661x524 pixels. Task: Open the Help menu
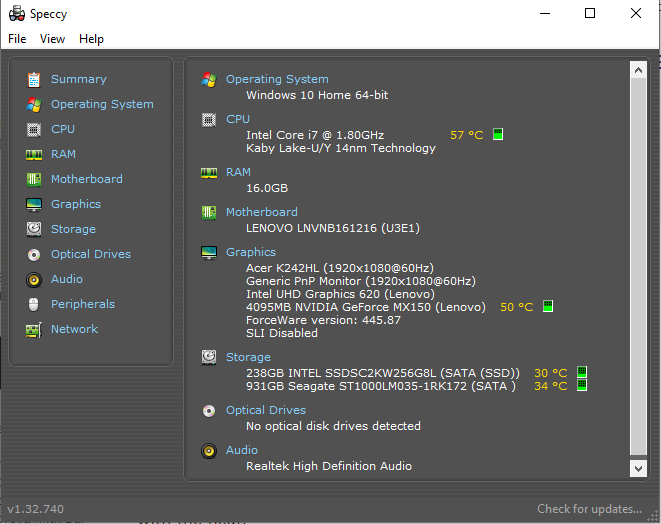(91, 39)
